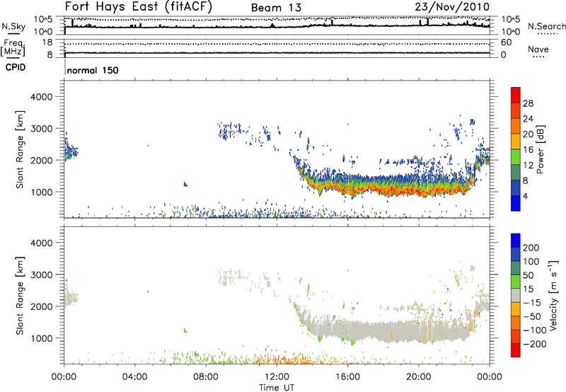Click the 28 tick on power colorbar

[528, 103]
